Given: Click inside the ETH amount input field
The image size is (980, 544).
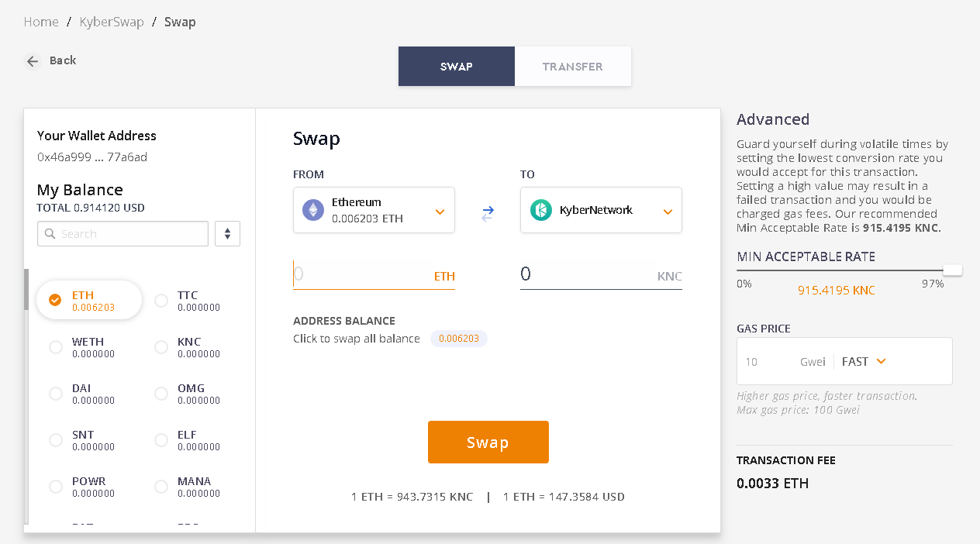Looking at the screenshot, I should [364, 273].
